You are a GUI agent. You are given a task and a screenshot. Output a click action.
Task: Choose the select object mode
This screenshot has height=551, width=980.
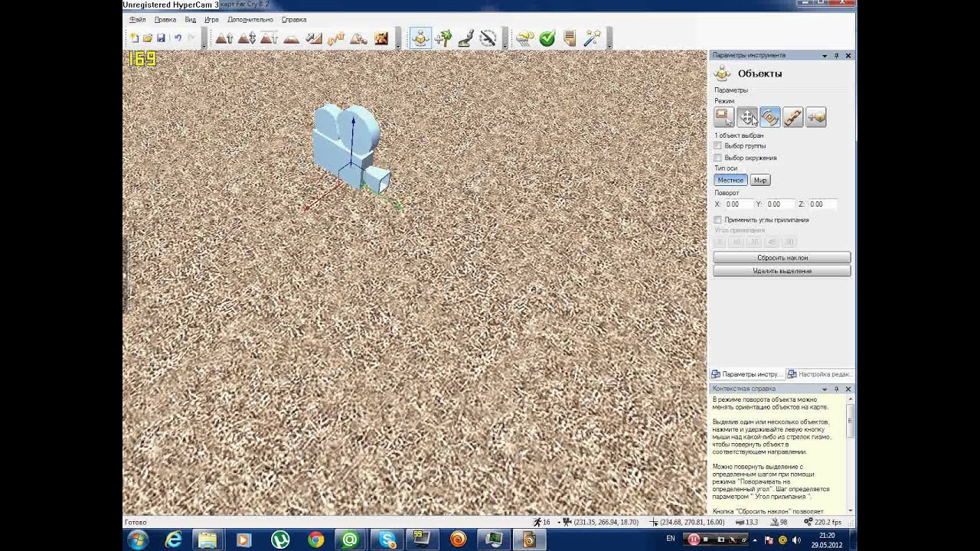click(x=724, y=117)
